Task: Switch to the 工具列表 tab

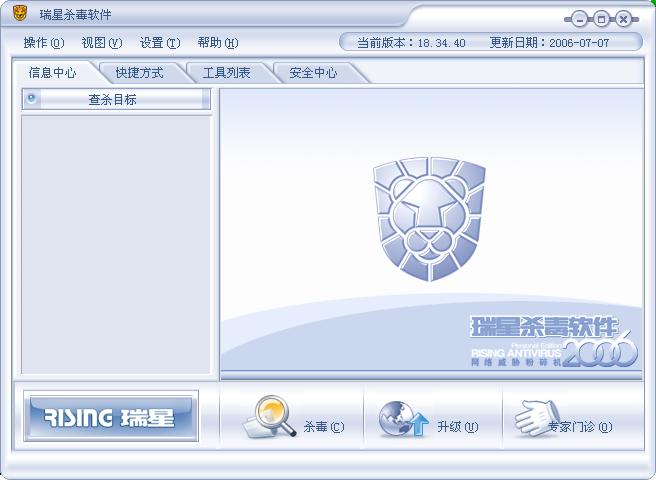Action: point(227,73)
